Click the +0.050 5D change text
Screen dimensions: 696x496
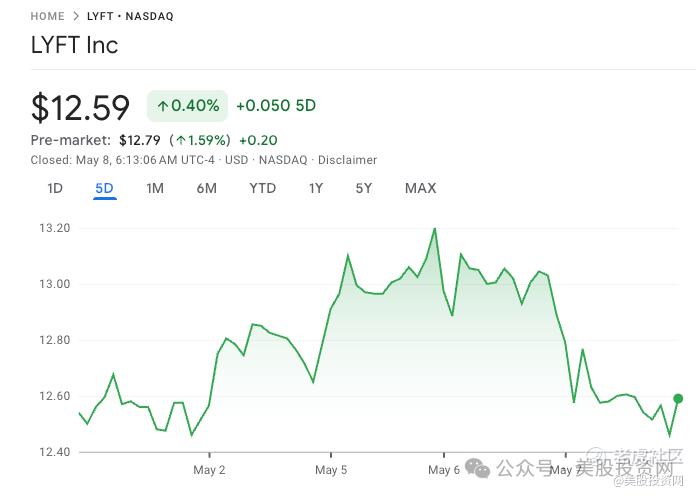point(276,106)
